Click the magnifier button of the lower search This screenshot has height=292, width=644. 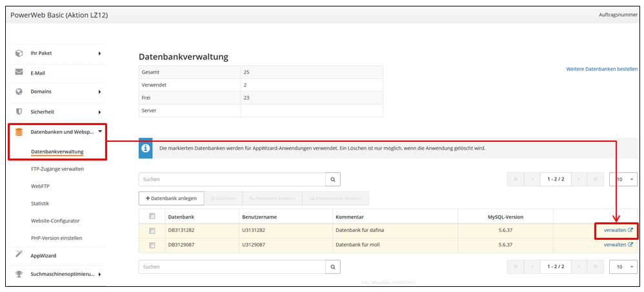tap(333, 267)
